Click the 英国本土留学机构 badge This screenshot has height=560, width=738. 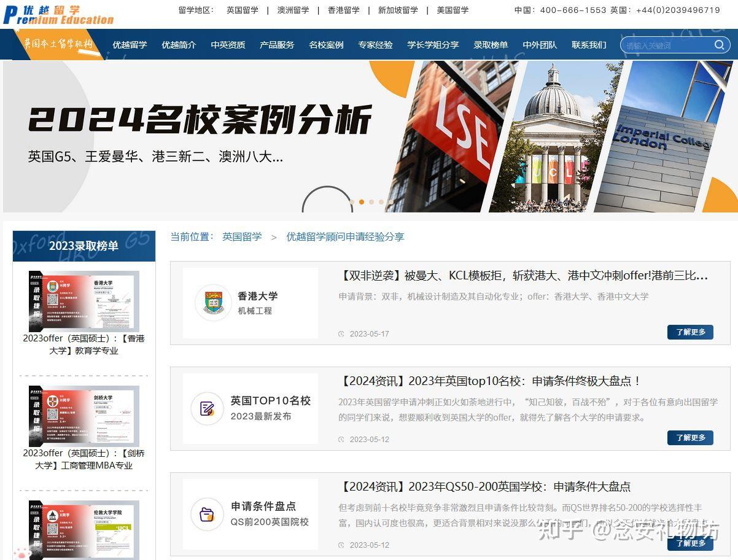58,44
